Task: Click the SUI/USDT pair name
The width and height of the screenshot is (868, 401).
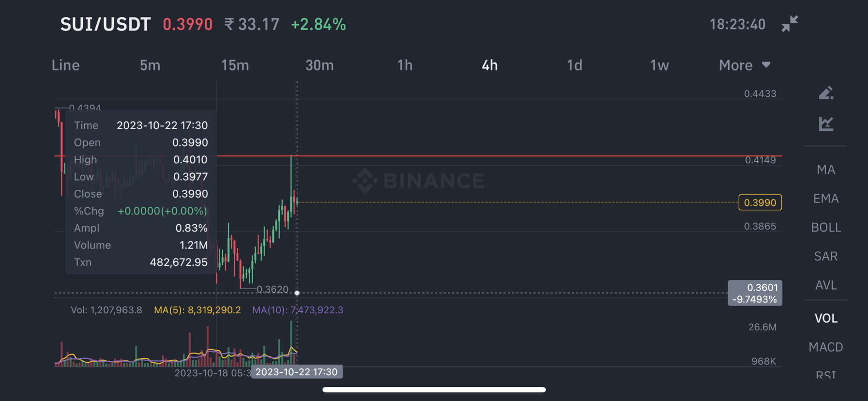Action: pos(106,24)
